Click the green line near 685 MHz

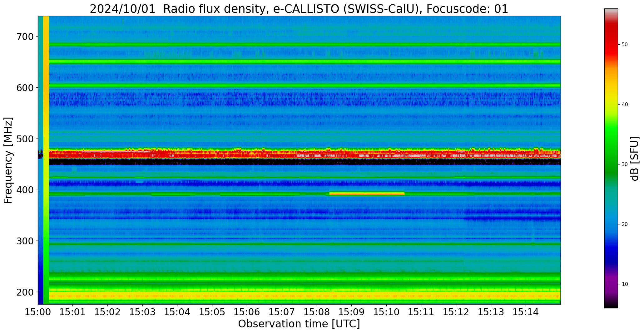305,45
